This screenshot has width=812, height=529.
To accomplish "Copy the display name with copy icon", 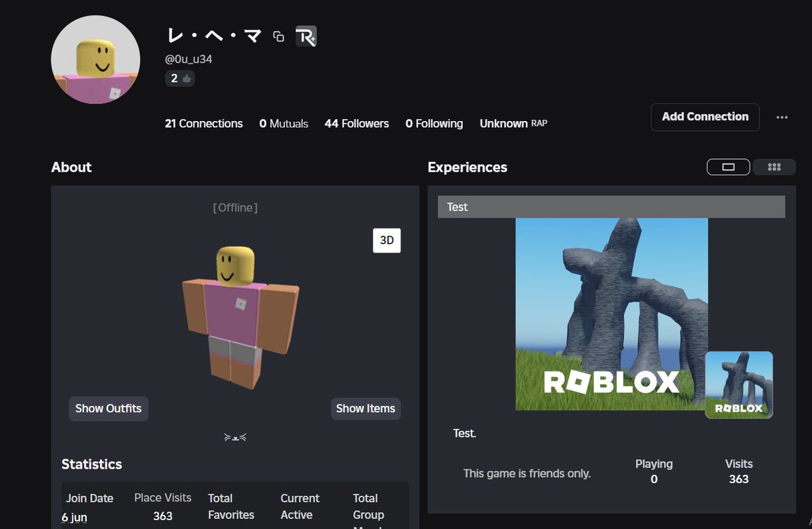I will coord(278,37).
